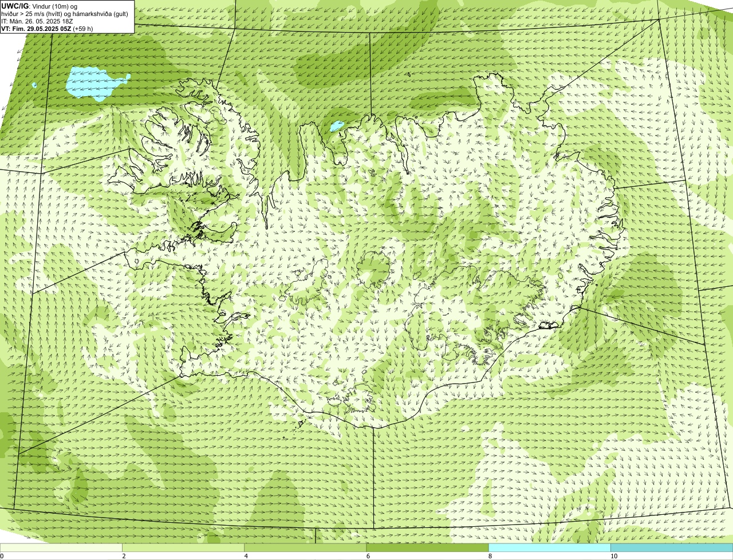Click the '4' scale label under color bar
The width and height of the screenshot is (733, 560).
pyautogui.click(x=246, y=556)
